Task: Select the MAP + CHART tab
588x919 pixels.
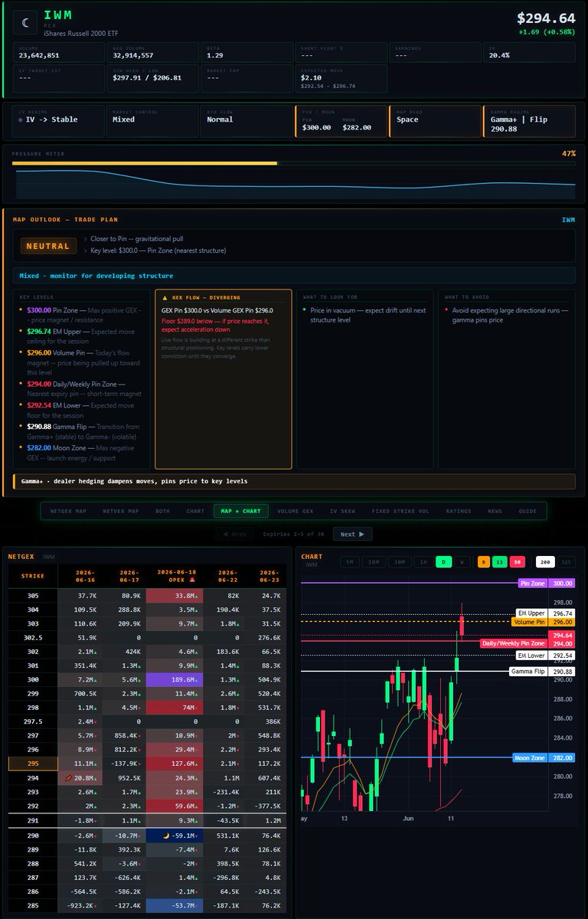Action: [240, 511]
